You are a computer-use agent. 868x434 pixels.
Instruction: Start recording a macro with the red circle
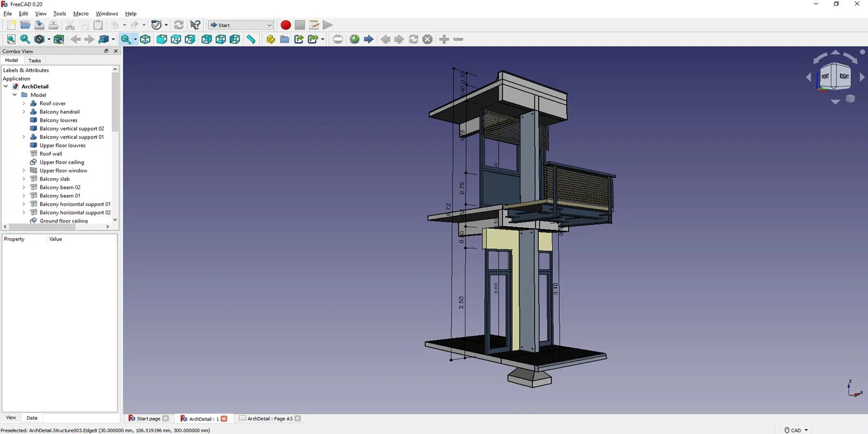(285, 25)
